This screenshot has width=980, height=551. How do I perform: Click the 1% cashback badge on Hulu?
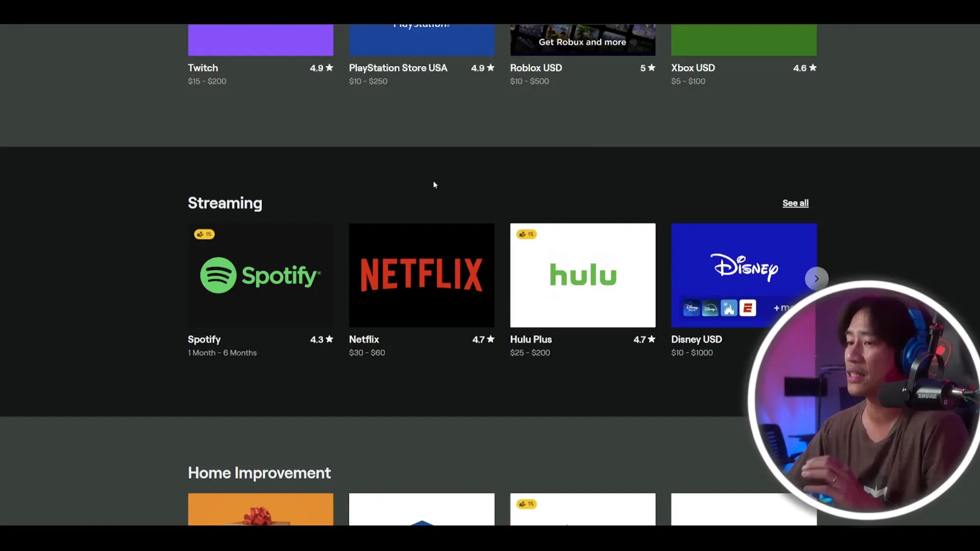[x=526, y=234]
